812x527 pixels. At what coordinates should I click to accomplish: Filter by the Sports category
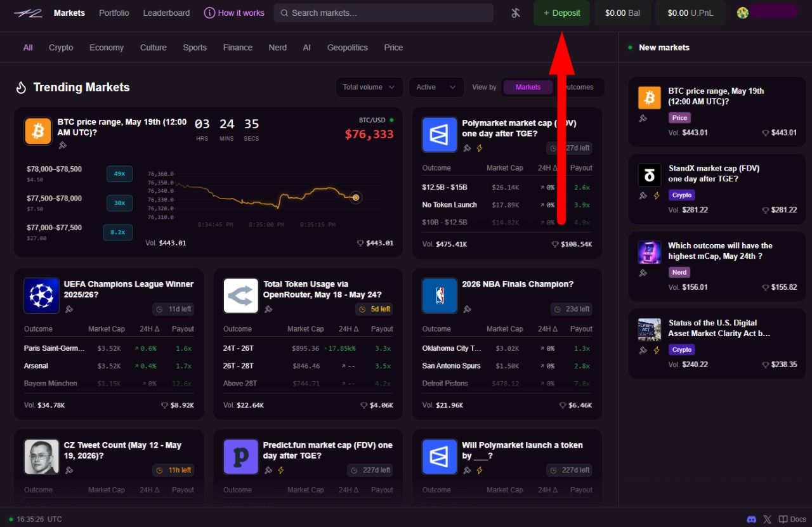click(195, 48)
